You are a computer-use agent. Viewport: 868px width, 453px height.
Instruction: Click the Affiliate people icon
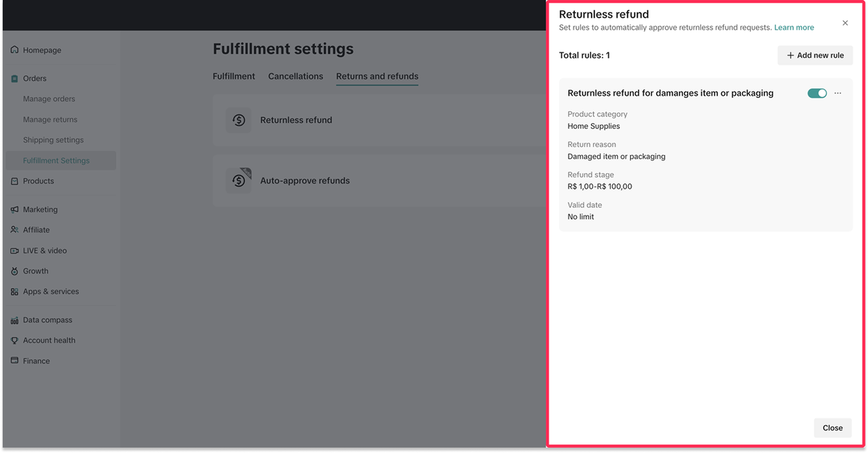14,230
